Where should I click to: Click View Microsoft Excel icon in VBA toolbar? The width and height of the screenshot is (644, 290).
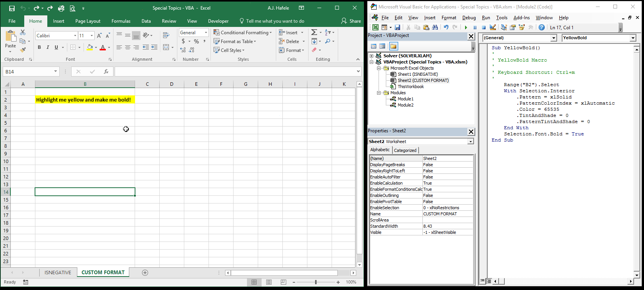[375, 28]
